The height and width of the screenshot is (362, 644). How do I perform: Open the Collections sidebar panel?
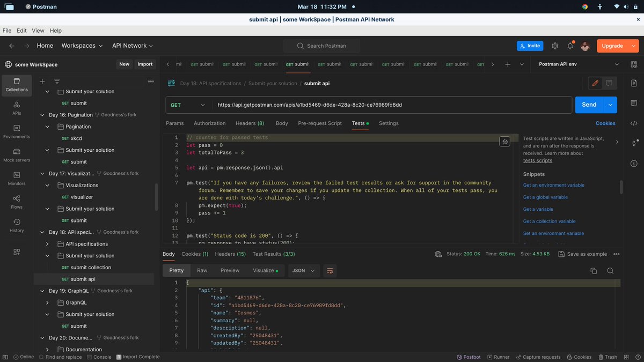click(17, 85)
